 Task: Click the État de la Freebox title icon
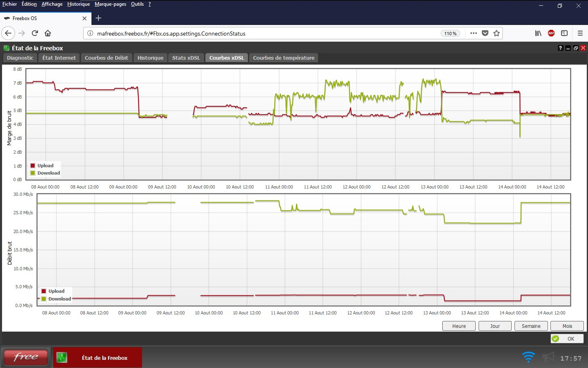point(7,48)
